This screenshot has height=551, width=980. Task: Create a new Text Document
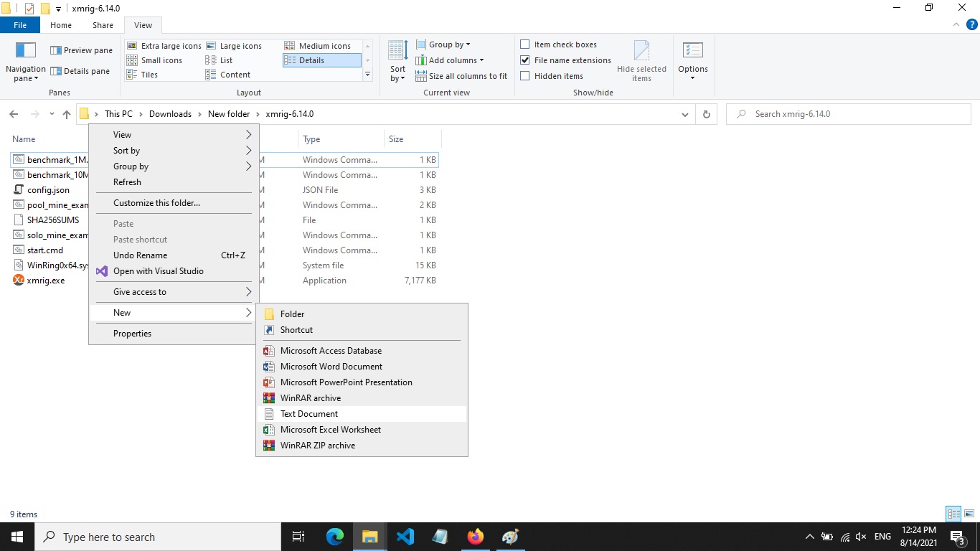362,414
